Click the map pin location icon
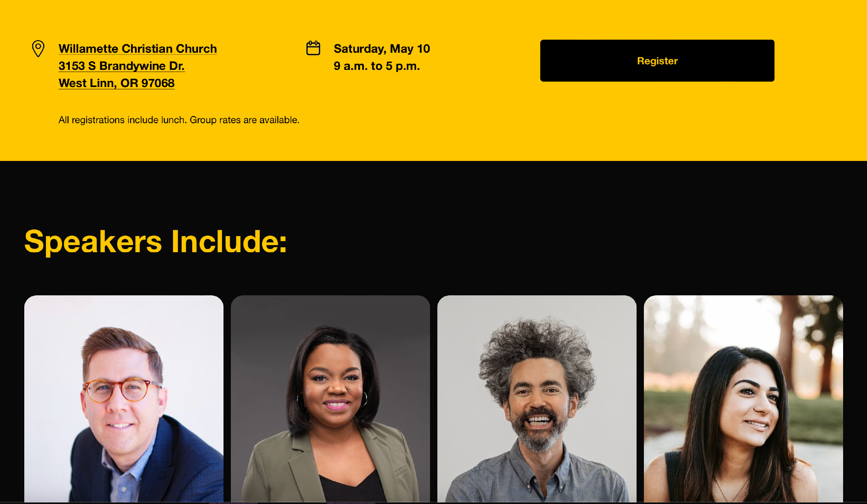Screen dimensions: 867x504 (38, 49)
